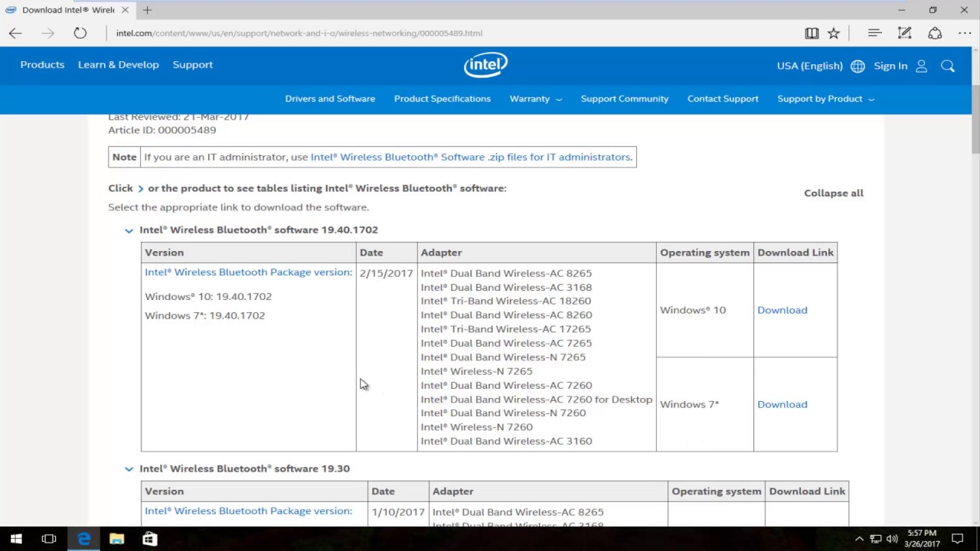Click the volume speaker tray icon
The height and width of the screenshot is (551, 980).
[x=892, y=539]
